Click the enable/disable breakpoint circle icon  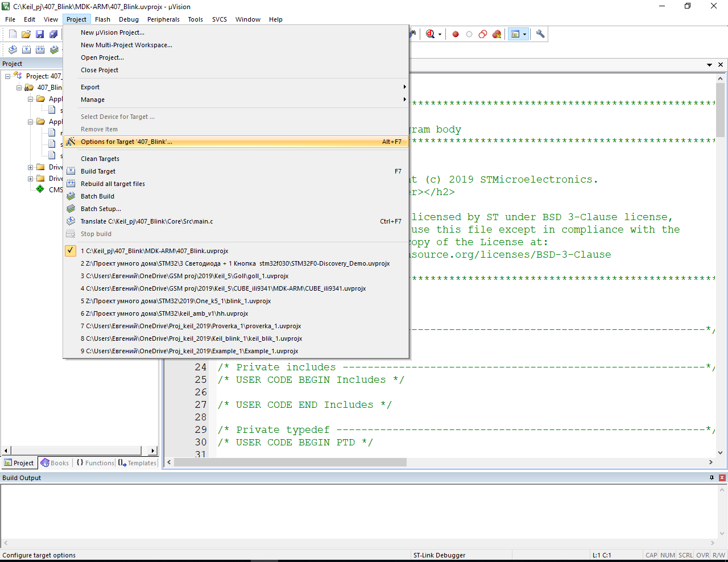tap(469, 34)
